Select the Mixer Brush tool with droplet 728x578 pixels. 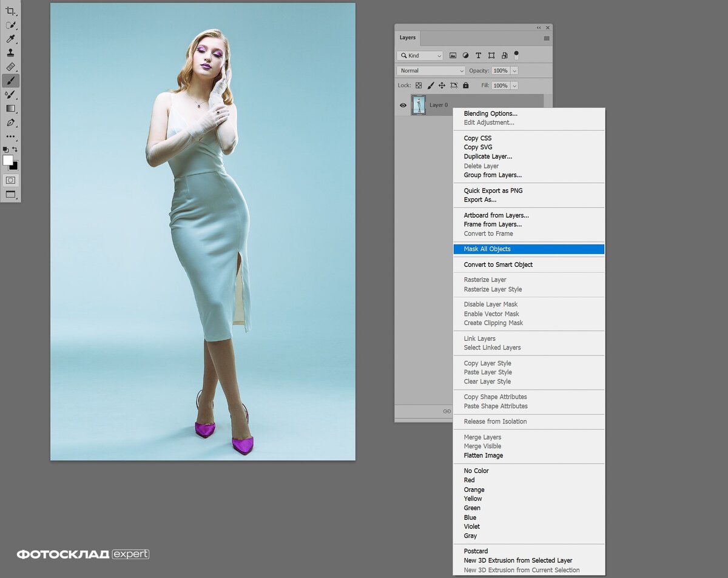pos(10,95)
